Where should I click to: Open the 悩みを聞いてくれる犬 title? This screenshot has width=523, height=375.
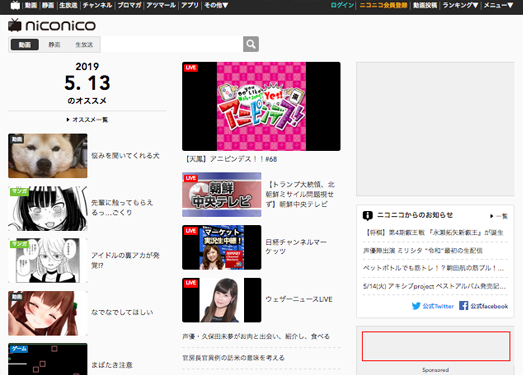(x=125, y=155)
